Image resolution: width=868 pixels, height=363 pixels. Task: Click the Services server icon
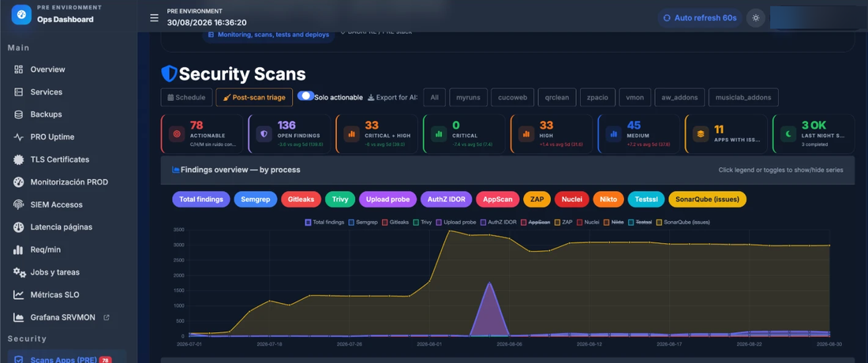(x=19, y=92)
